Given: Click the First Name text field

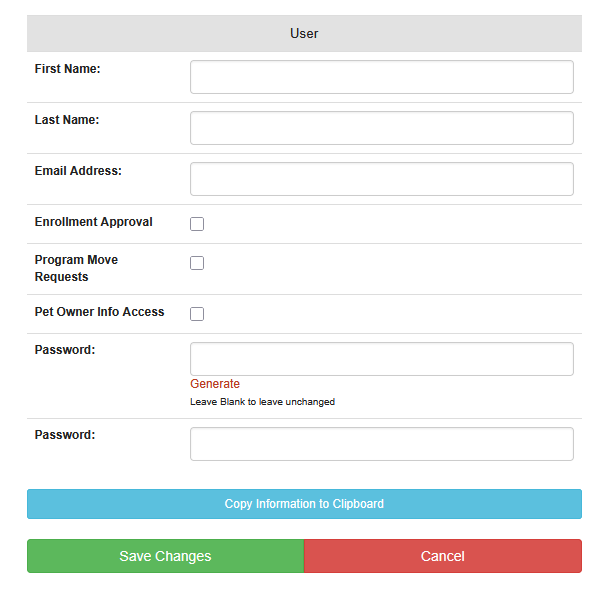Looking at the screenshot, I should coord(381,77).
